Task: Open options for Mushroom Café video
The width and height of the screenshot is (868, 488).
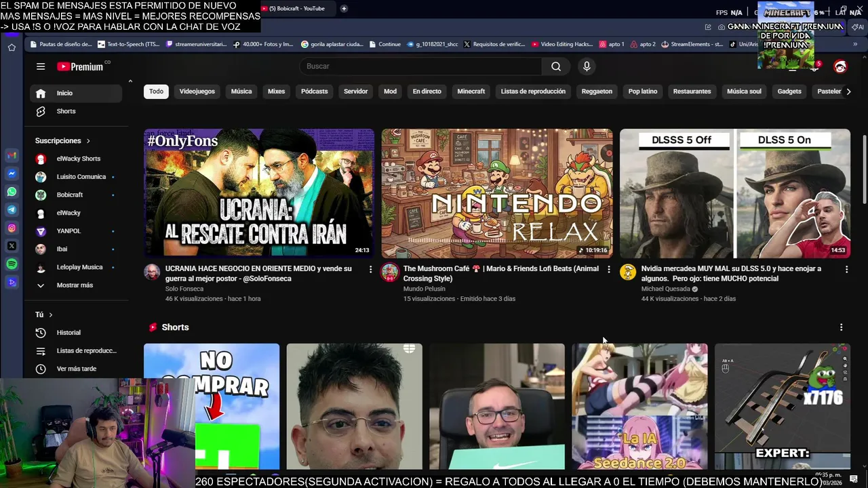Action: (608, 270)
